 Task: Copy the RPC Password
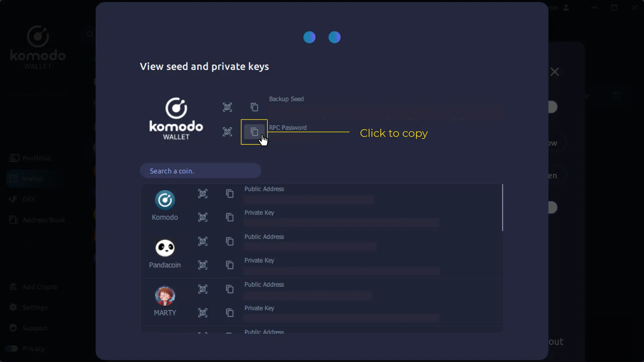tap(254, 132)
